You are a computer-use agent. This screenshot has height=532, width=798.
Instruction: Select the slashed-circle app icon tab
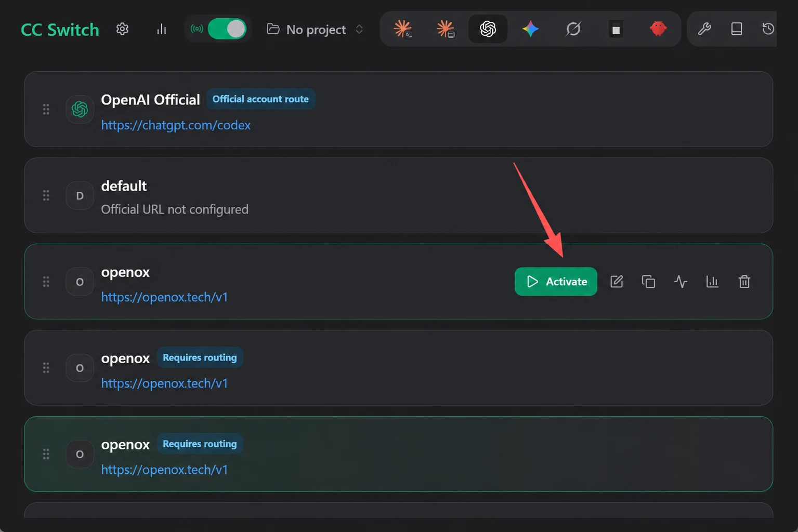573,29
